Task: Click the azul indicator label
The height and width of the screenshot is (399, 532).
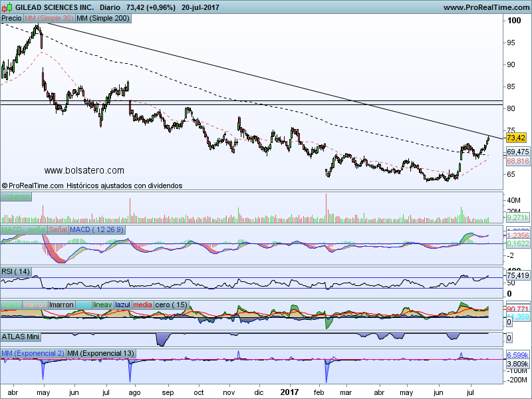Action: pyautogui.click(x=84, y=305)
